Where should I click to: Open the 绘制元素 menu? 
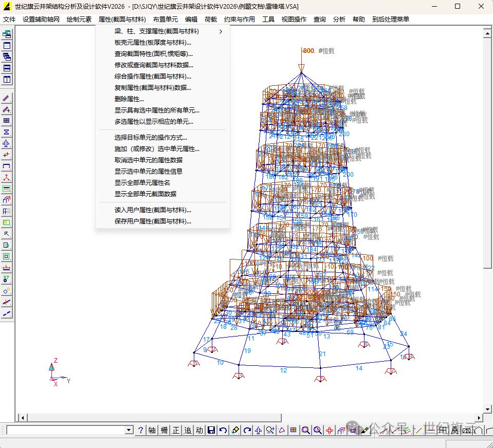(79, 19)
